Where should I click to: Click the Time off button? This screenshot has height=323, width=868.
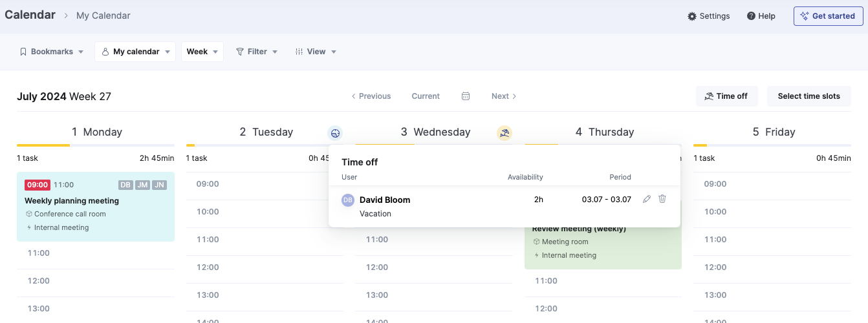coord(726,96)
